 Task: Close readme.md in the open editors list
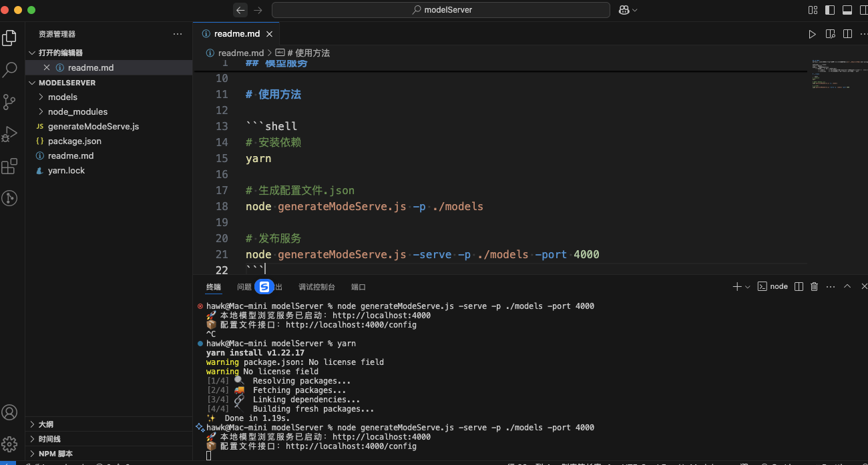(x=47, y=67)
